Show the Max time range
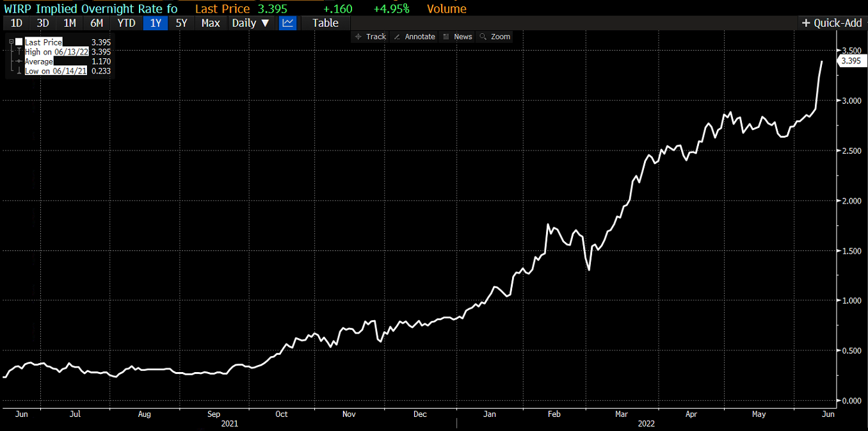 [210, 23]
